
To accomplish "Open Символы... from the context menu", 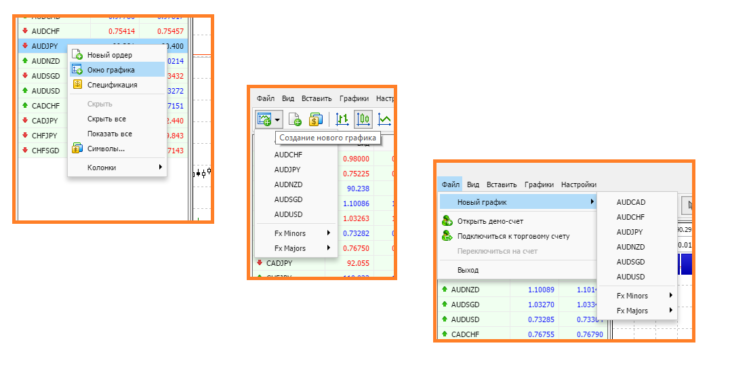I will click(x=117, y=148).
